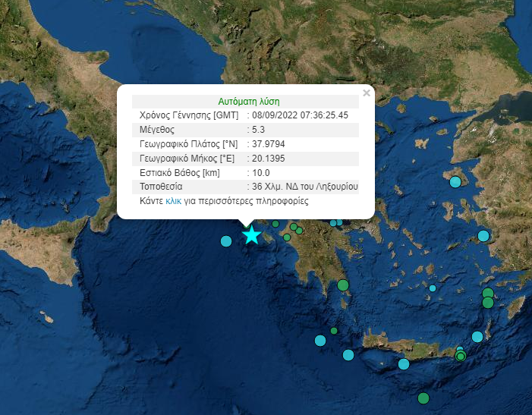
Task: Click the cyan star earthquake marker
Action: (x=251, y=234)
